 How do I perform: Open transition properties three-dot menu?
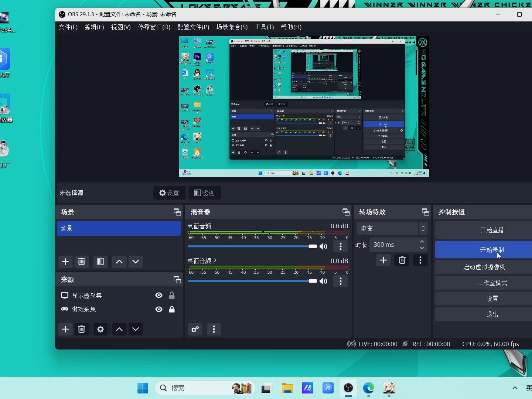pos(420,260)
